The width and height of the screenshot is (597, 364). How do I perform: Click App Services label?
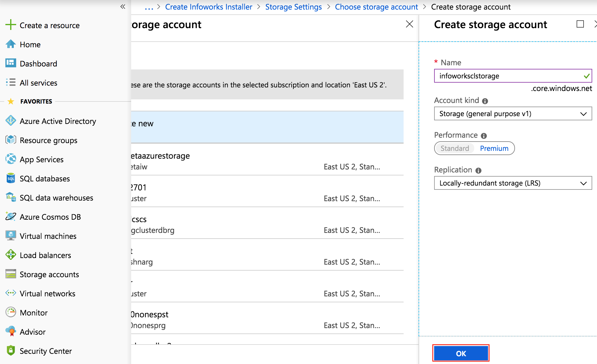pyautogui.click(x=42, y=159)
